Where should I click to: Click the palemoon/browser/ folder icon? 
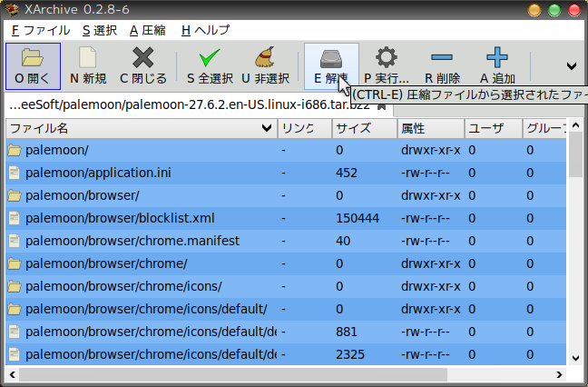click(15, 195)
